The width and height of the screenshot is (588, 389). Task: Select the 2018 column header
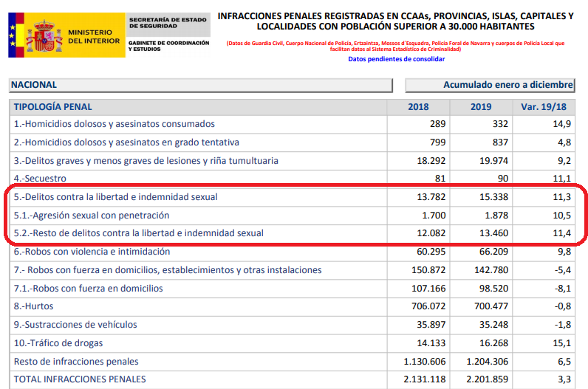(x=418, y=107)
